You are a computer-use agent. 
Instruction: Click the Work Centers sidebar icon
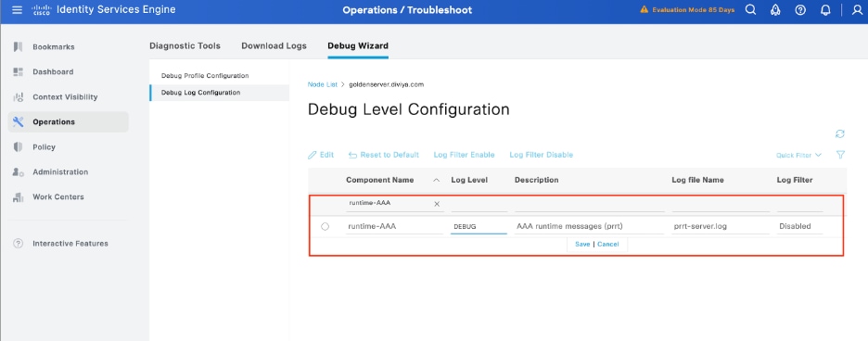pyautogui.click(x=18, y=197)
